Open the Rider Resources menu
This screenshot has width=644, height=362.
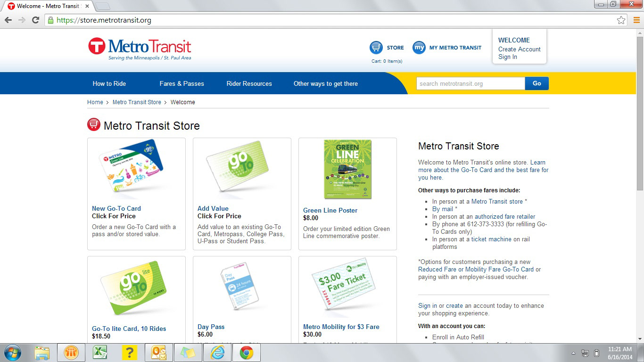click(249, 83)
